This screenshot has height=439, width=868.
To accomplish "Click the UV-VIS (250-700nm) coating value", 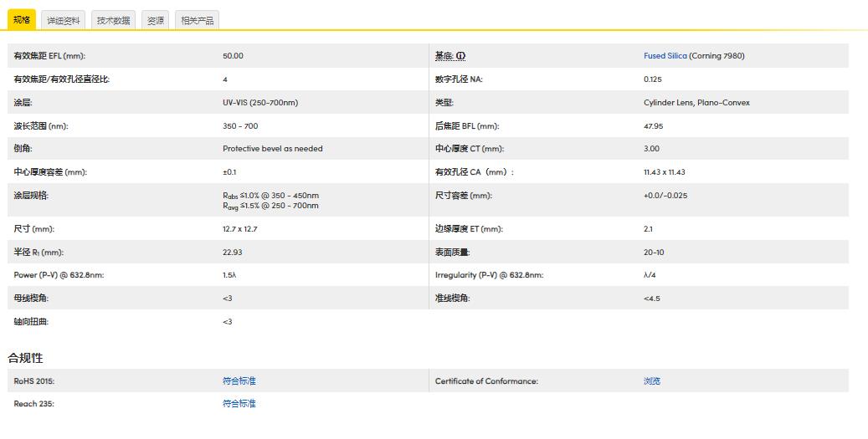I will [260, 103].
